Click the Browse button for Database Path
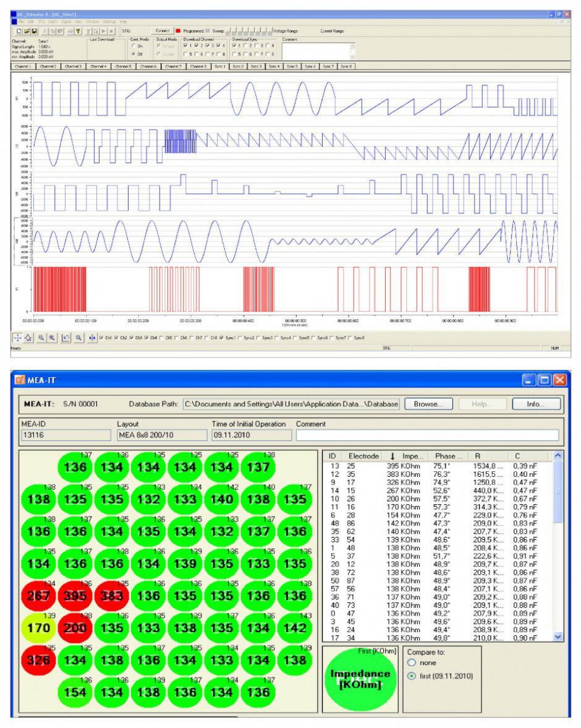The width and height of the screenshot is (581, 728). 430,405
